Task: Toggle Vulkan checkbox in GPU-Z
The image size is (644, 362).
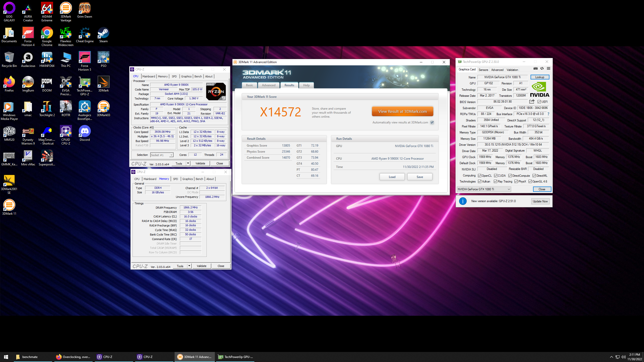Action: click(479, 182)
